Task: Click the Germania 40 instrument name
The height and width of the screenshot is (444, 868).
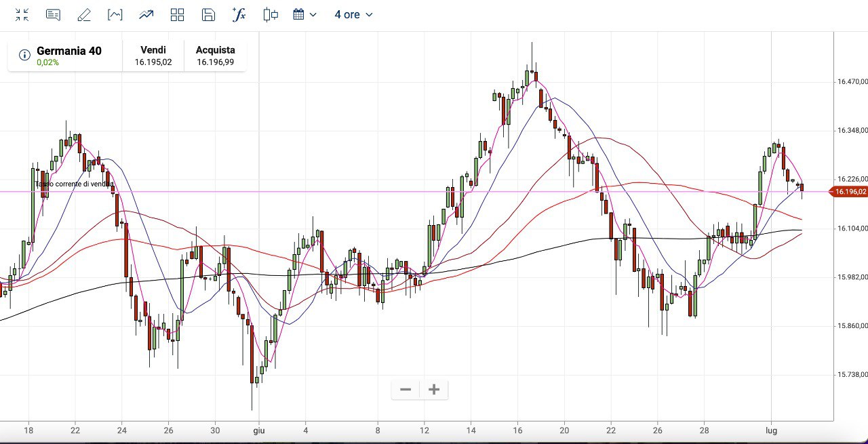Action: click(68, 51)
